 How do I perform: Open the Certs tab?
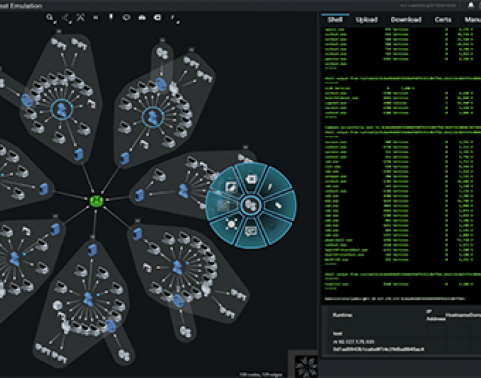(443, 20)
